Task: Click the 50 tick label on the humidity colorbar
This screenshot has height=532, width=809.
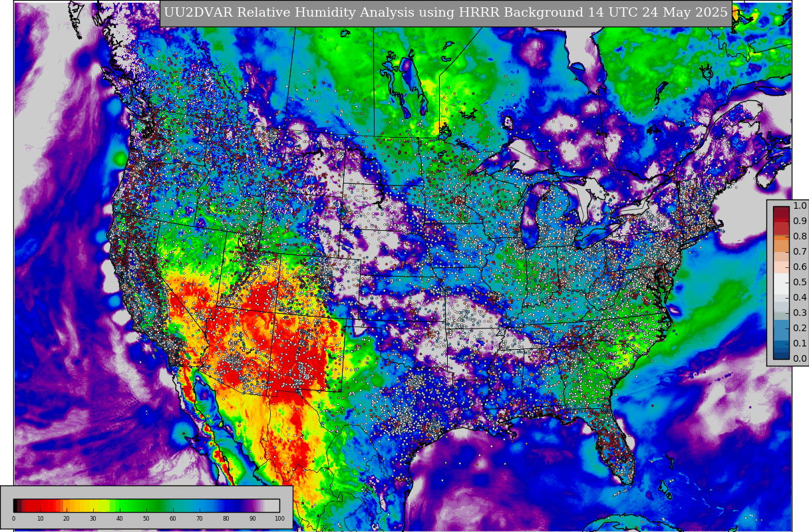Action: pyautogui.click(x=146, y=519)
